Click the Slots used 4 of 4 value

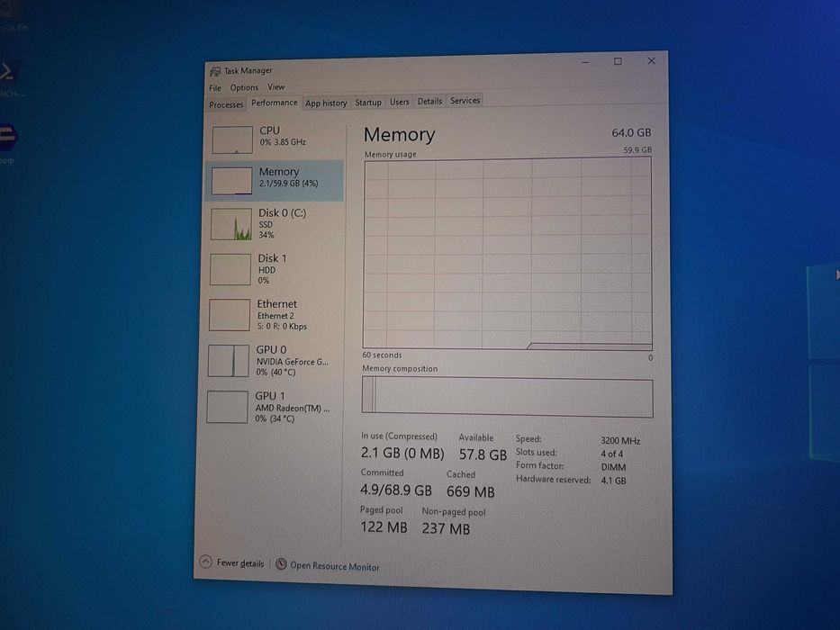point(612,454)
